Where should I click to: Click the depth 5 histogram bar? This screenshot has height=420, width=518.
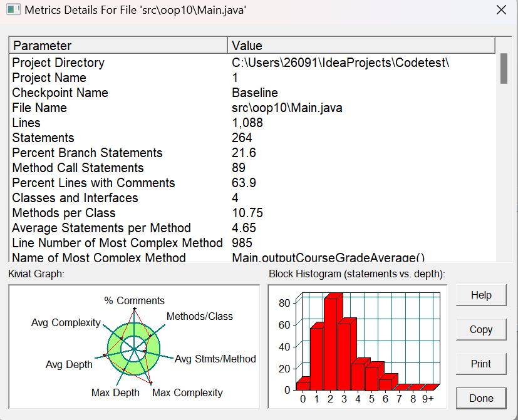coord(371,379)
